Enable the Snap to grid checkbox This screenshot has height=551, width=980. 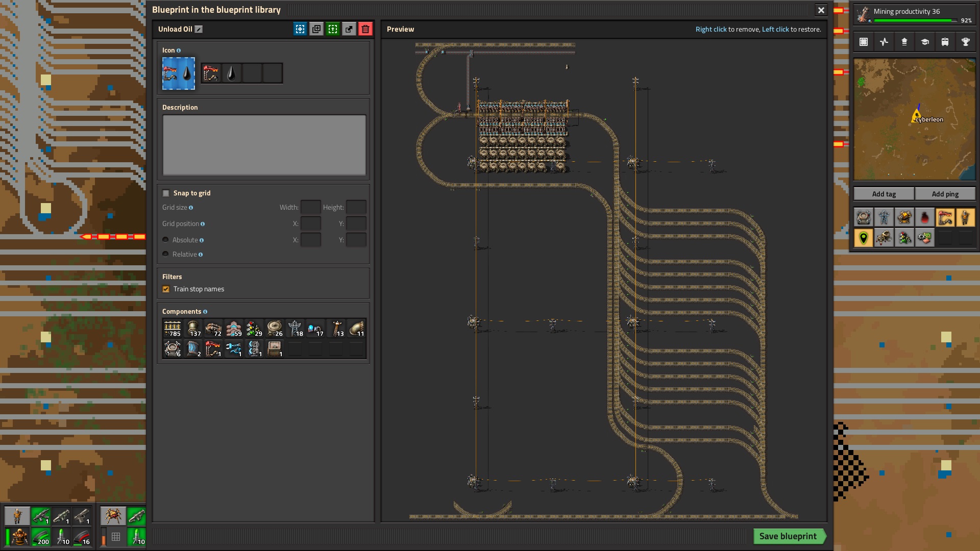tap(166, 193)
